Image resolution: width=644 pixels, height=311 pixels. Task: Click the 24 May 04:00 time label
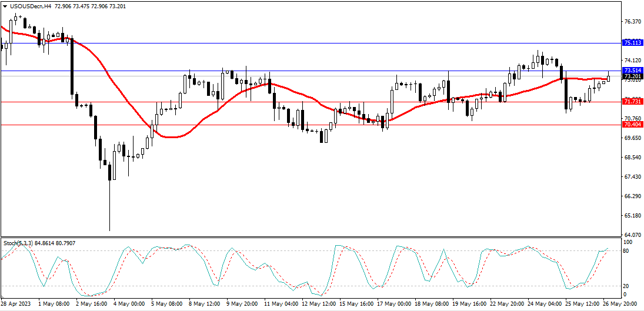click(x=545, y=304)
